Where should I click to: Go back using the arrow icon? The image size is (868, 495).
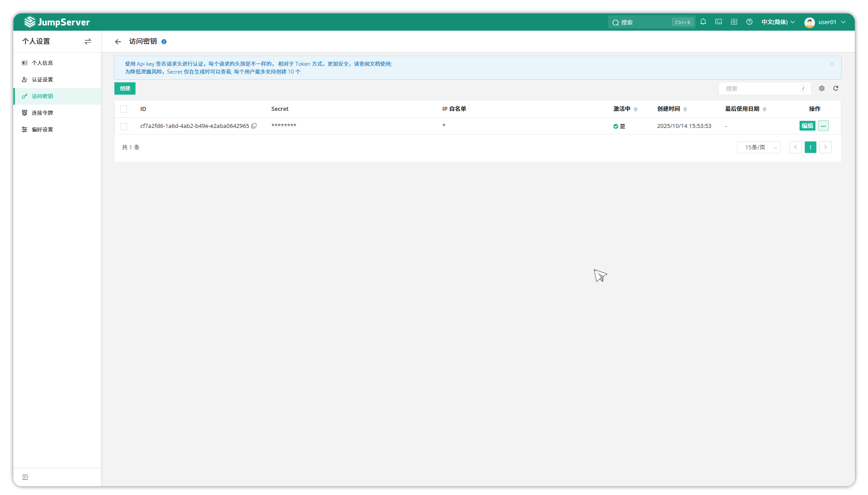(118, 42)
